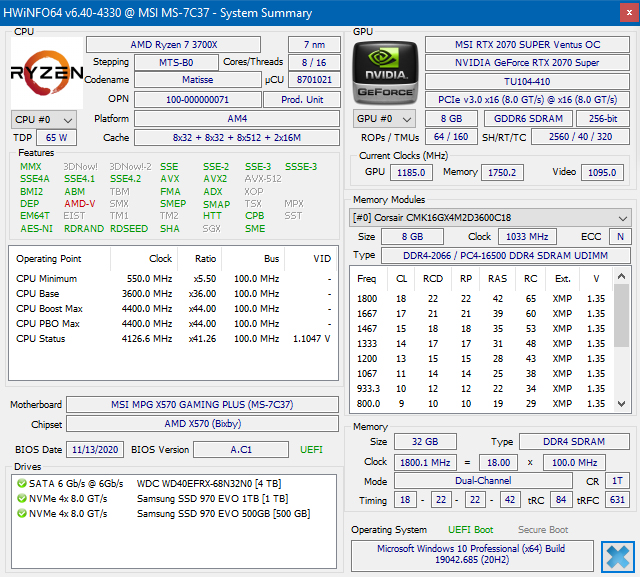The image size is (640, 577).
Task: Click the timings table scroll down arrow
Action: coord(622,404)
